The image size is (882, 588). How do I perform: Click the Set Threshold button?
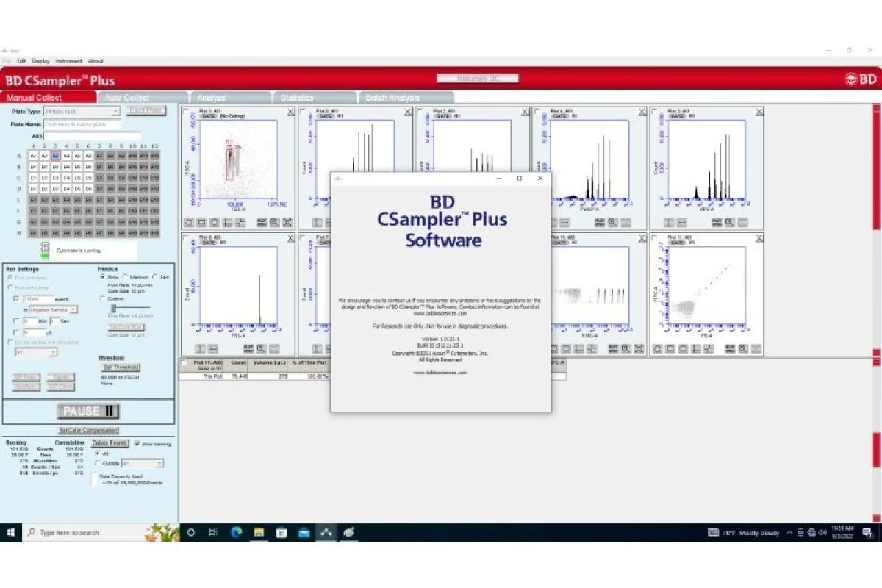pos(121,367)
